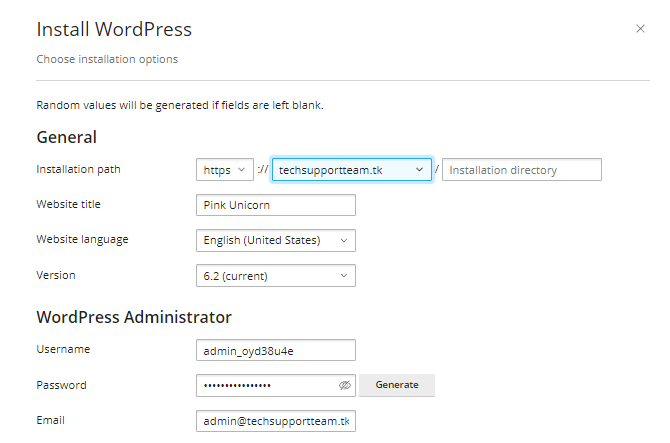Screen dimensions: 670x443
Task: Click the "Installation path" label
Action: 78,169
